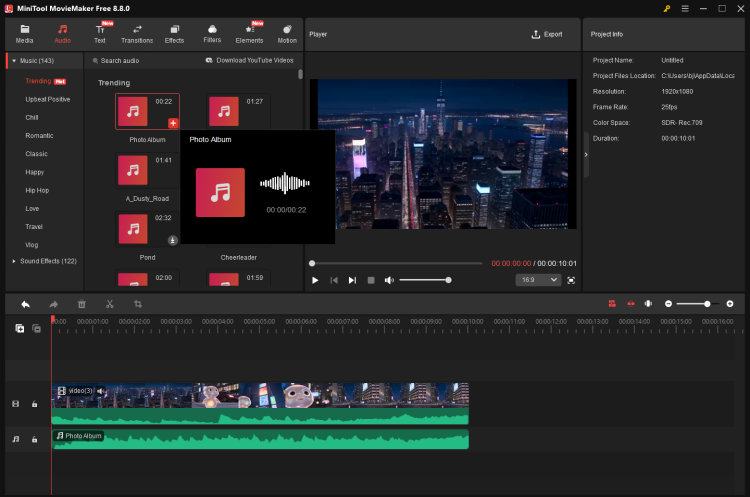Stop the playback
Viewport: 750px width, 497px height.
tap(371, 280)
